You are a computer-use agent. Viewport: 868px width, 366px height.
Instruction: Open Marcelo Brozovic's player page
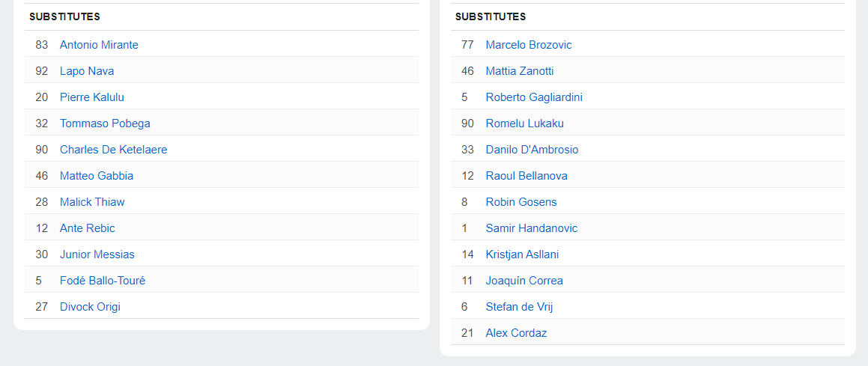pyautogui.click(x=529, y=45)
